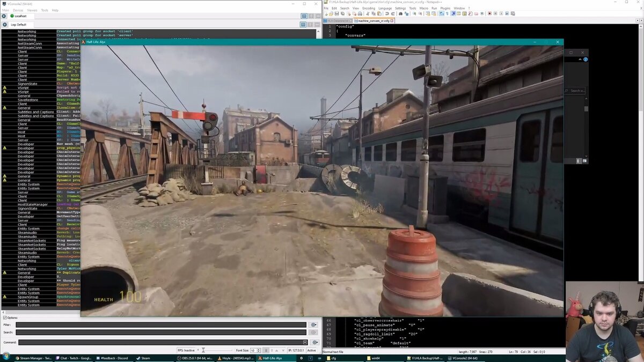Click the Active status label in VConsole
This screenshot has width=644, height=362.
tap(311, 350)
